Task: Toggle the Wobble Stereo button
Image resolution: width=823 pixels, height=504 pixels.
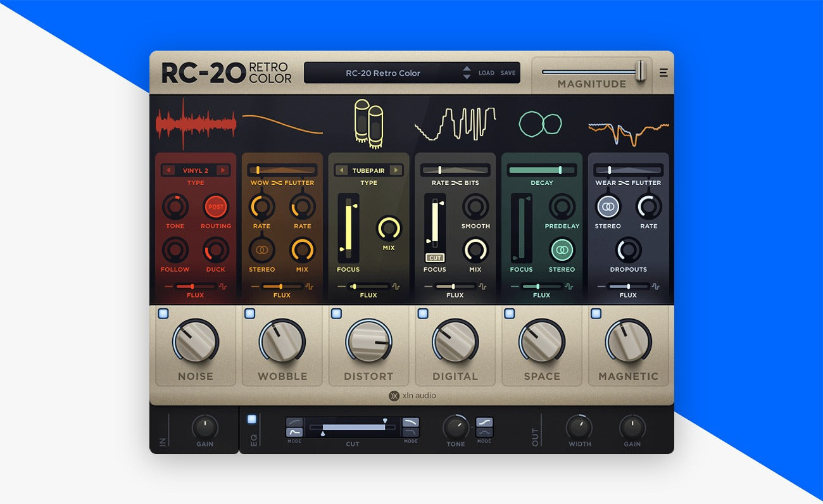Action: click(x=261, y=250)
